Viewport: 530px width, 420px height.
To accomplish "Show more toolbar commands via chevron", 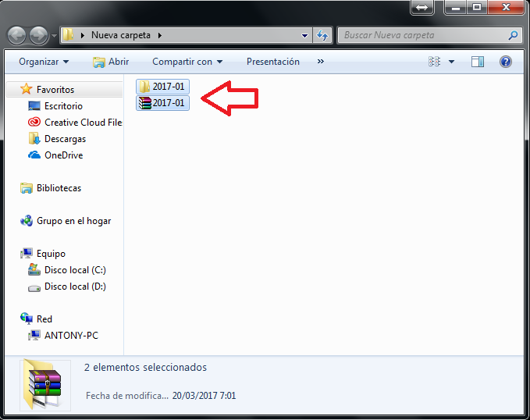I will tap(321, 62).
